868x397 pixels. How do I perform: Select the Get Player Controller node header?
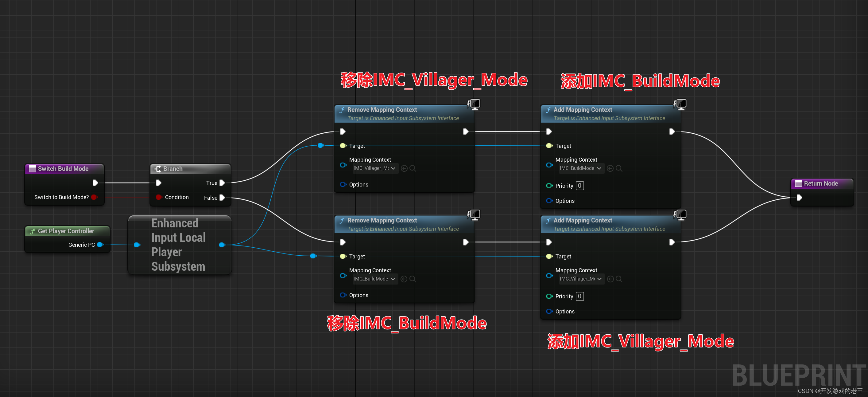tap(66, 231)
